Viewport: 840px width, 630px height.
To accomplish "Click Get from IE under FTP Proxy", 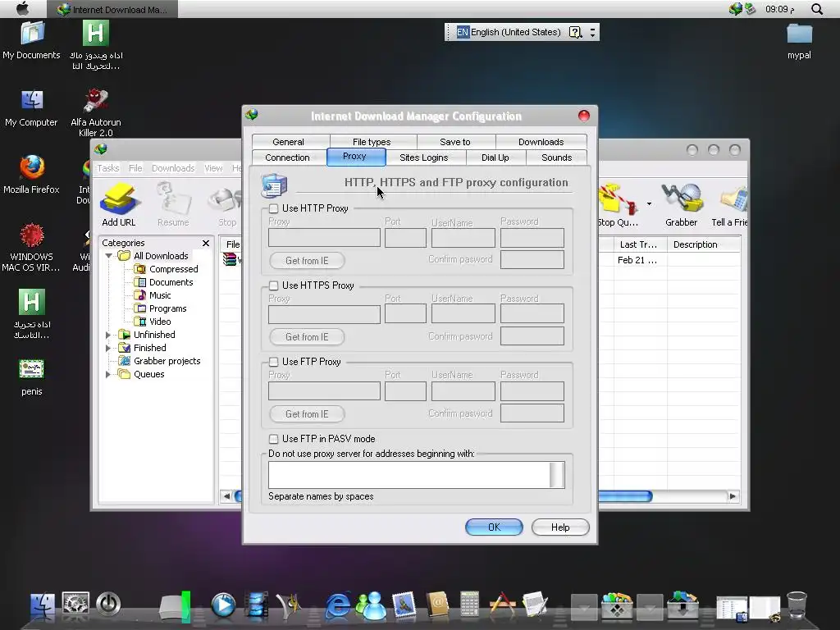I will tap(307, 414).
